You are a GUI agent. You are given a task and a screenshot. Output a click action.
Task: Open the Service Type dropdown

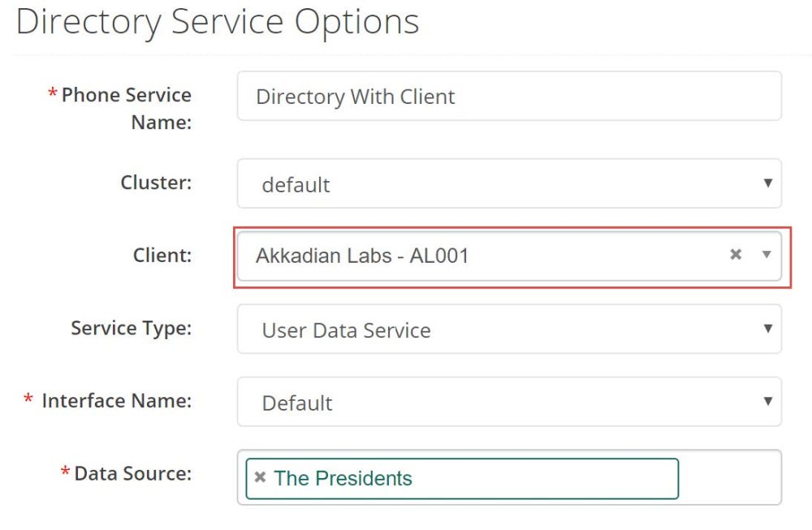click(508, 330)
